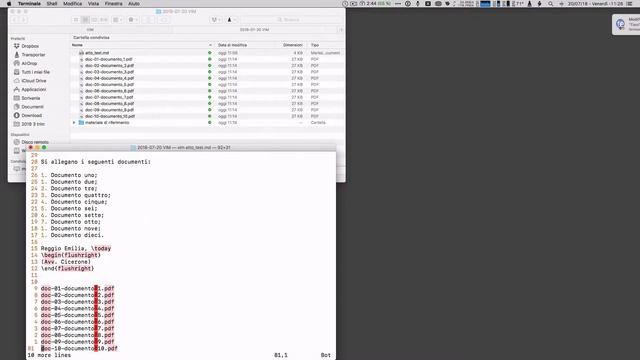This screenshot has height=360, width=640.
Task: Open the Apple menu
Action: click(9, 4)
